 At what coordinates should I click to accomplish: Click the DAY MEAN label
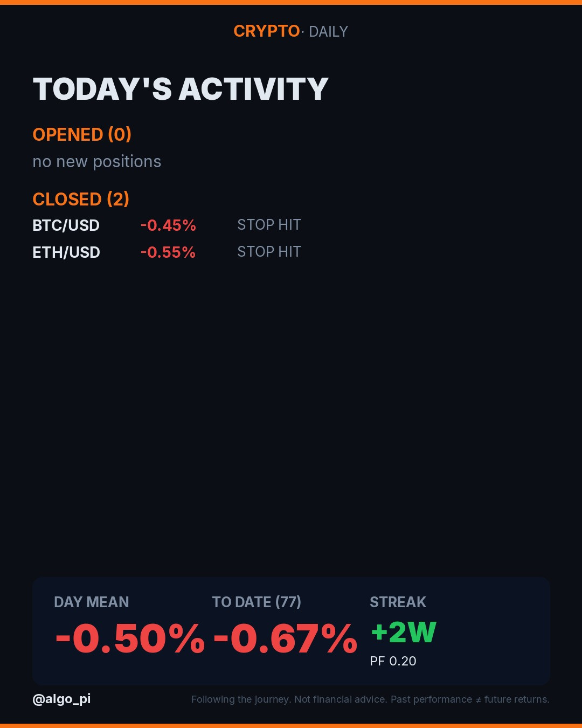coord(92,602)
